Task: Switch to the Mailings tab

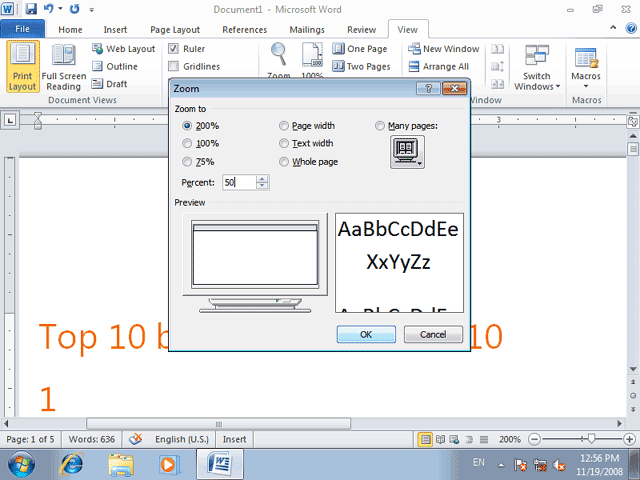Action: (x=307, y=30)
